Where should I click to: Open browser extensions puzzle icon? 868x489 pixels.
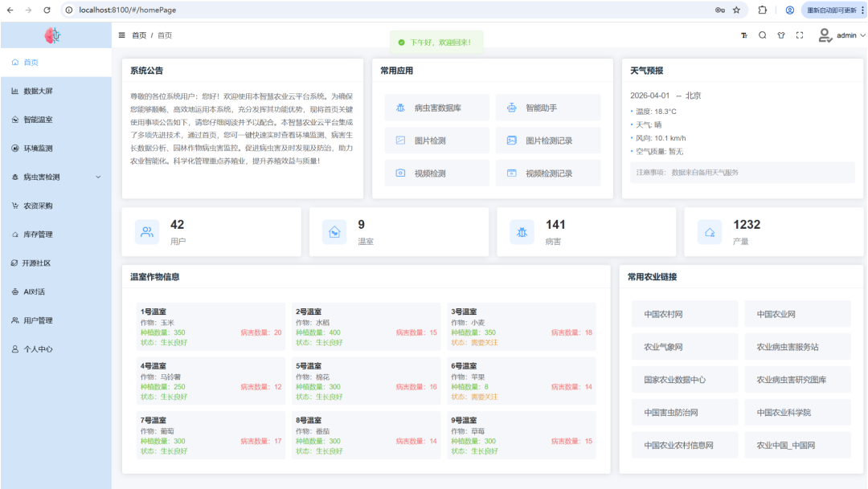[x=762, y=10]
